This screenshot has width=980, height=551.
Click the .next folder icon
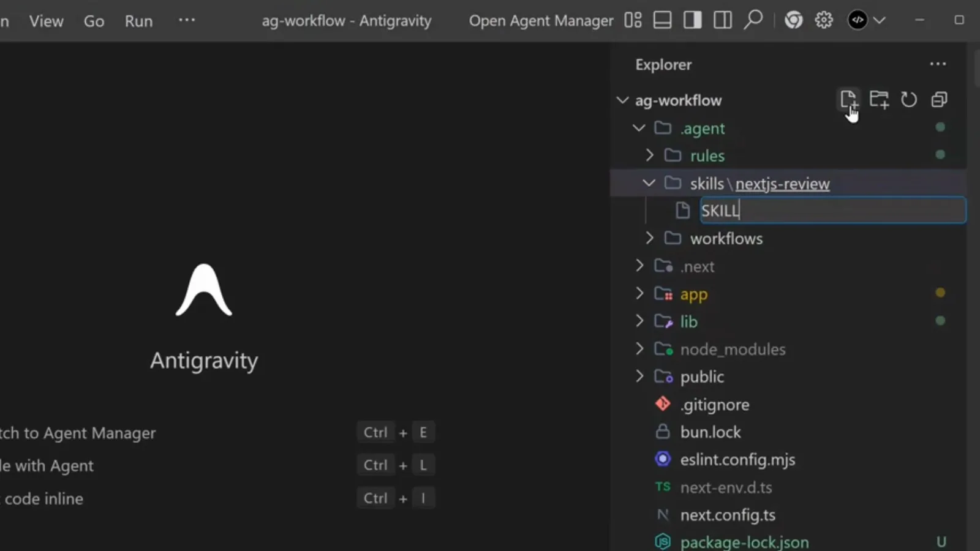[663, 266]
